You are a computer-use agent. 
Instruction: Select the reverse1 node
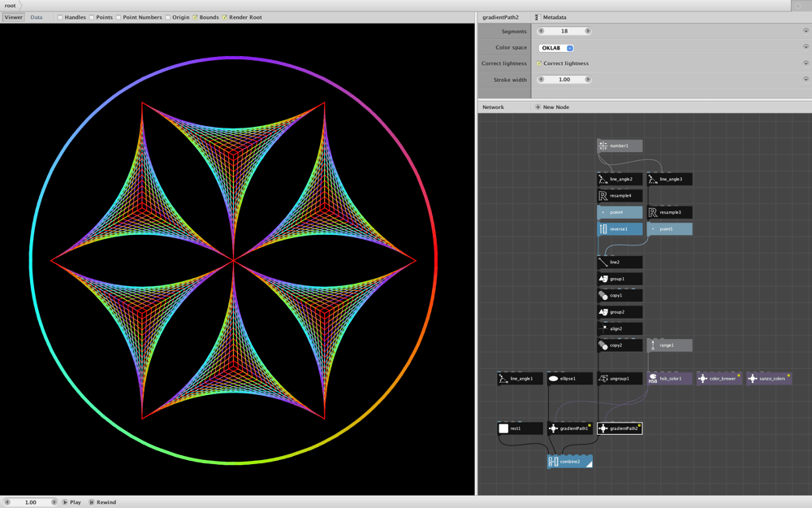click(x=620, y=228)
